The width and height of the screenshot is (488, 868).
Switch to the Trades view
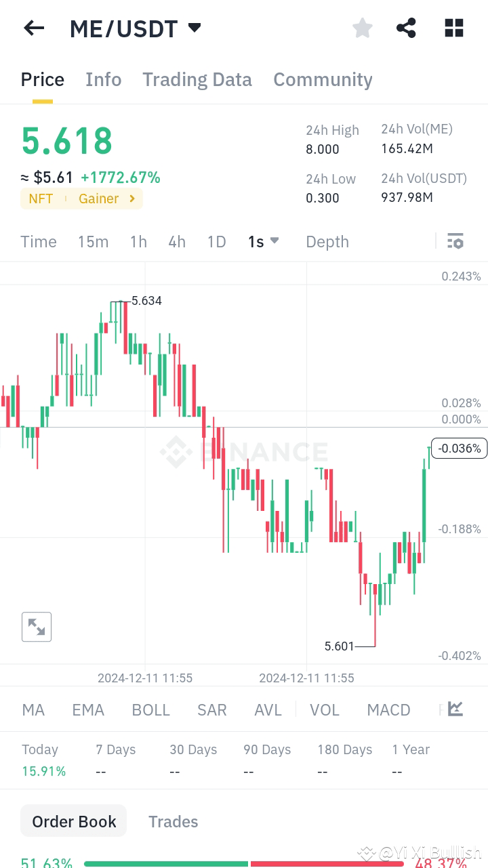click(173, 821)
